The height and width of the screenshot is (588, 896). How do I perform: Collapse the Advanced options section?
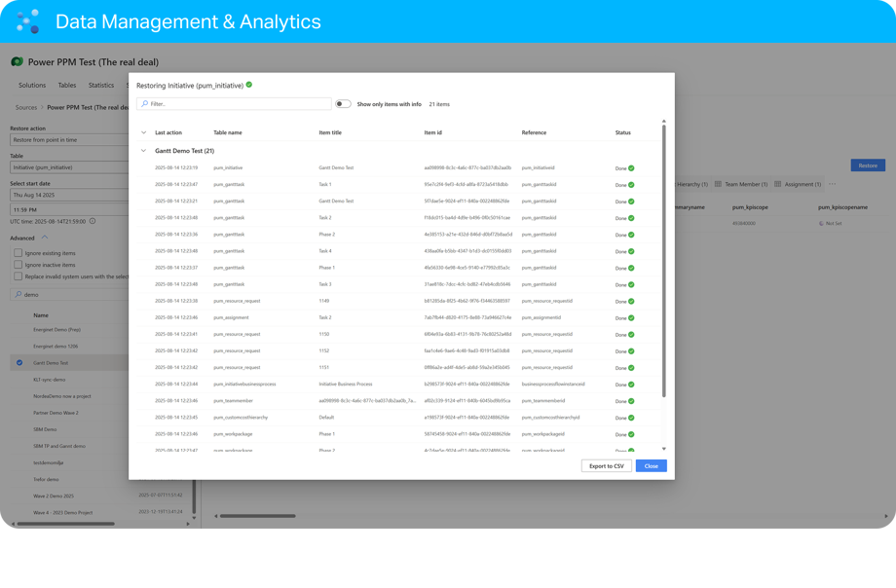coord(45,238)
